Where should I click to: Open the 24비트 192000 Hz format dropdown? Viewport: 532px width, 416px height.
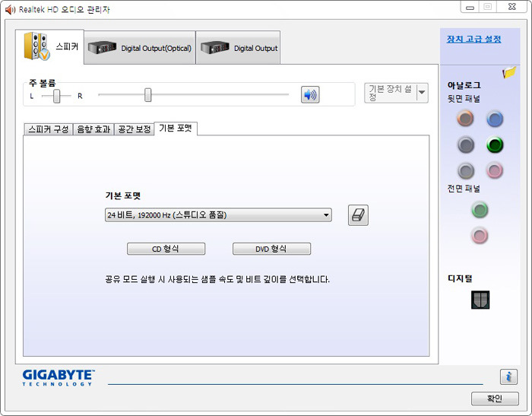click(x=218, y=215)
